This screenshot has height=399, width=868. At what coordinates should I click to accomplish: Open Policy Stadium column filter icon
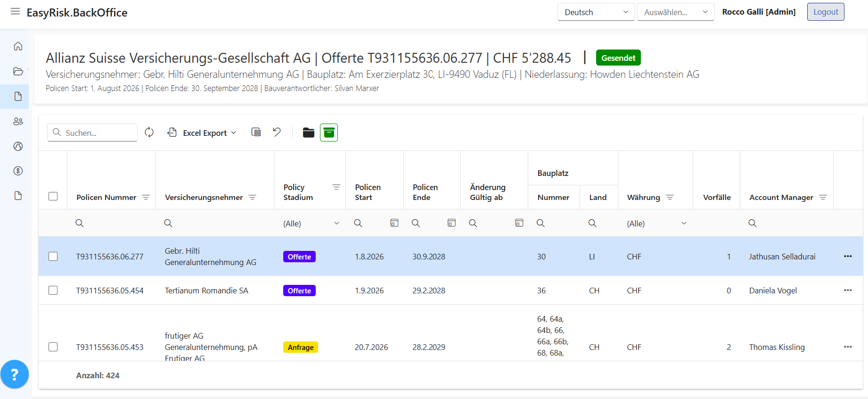click(x=336, y=187)
